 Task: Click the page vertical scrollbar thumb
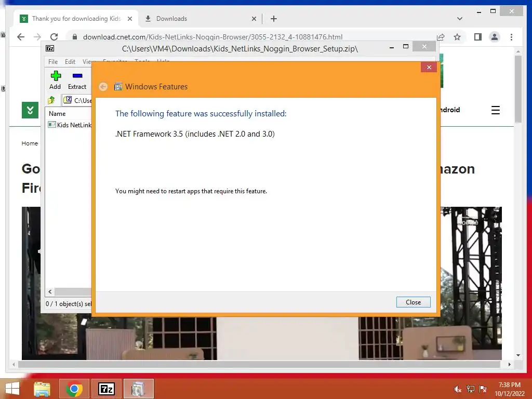point(518,89)
